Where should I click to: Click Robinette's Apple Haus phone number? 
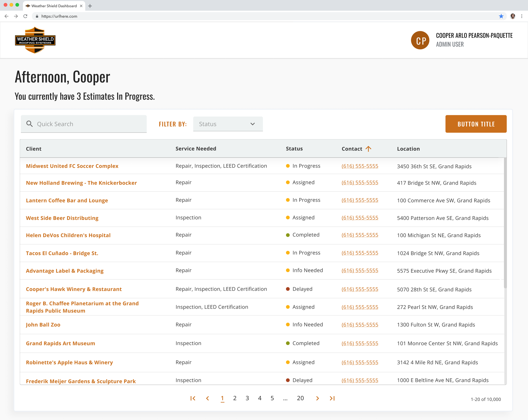click(360, 362)
